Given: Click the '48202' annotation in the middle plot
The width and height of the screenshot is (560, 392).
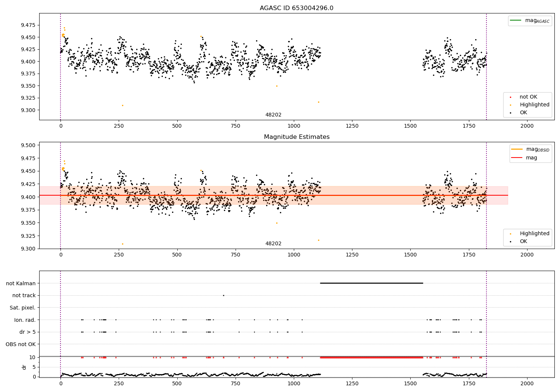Looking at the screenshot, I should tap(273, 244).
